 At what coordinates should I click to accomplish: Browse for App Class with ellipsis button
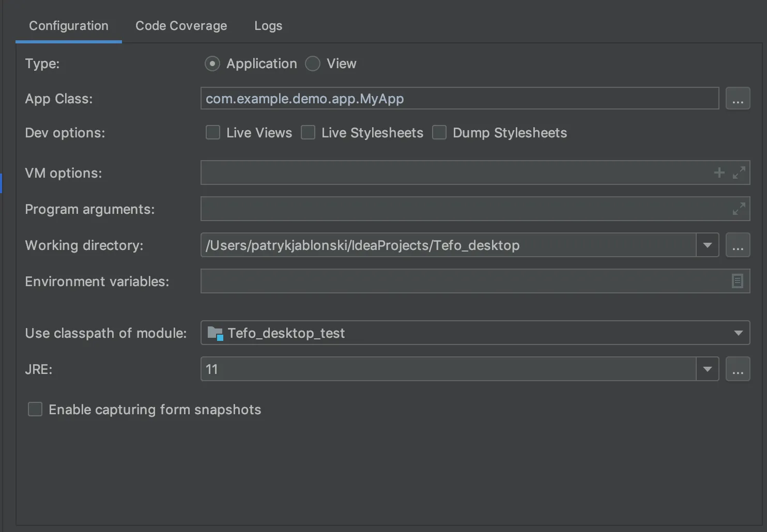pyautogui.click(x=738, y=99)
